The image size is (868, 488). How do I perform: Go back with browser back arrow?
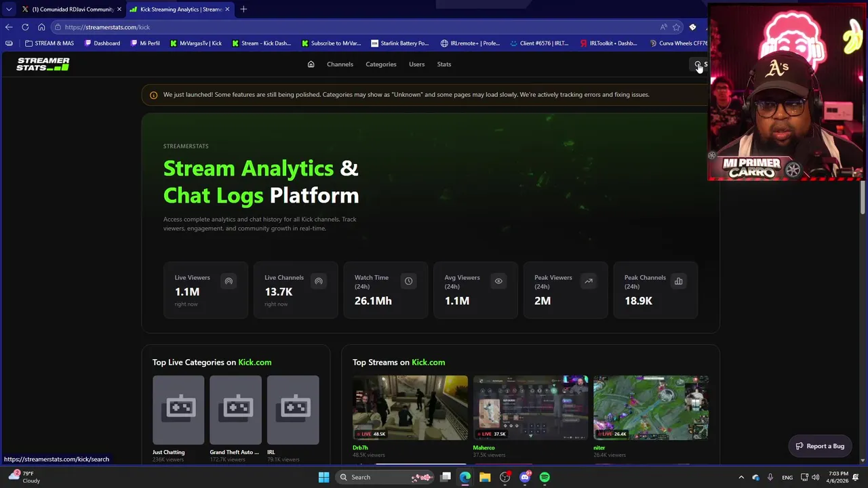pyautogui.click(x=9, y=27)
